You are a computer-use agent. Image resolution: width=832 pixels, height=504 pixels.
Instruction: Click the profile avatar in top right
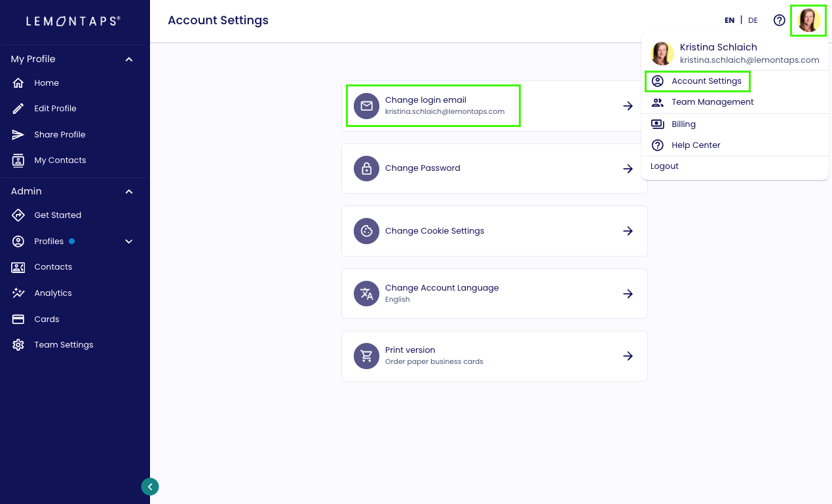(x=808, y=20)
